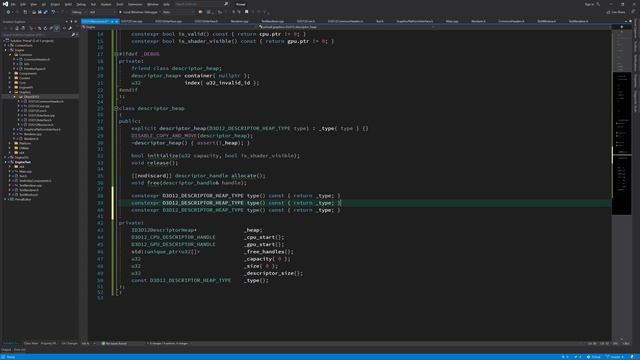Close the active D3D12Resources.h tab
640x360 pixels.
tap(117, 21)
